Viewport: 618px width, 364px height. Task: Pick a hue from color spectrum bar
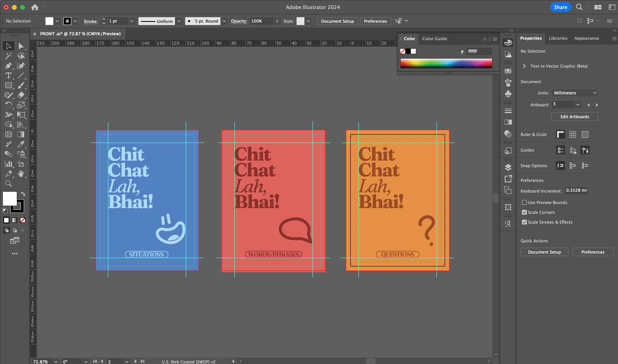pos(446,63)
